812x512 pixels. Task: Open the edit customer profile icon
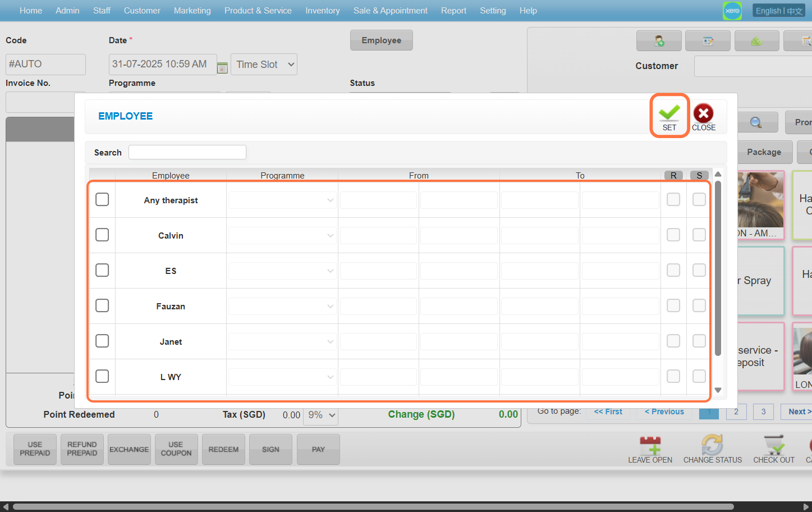[x=708, y=41]
